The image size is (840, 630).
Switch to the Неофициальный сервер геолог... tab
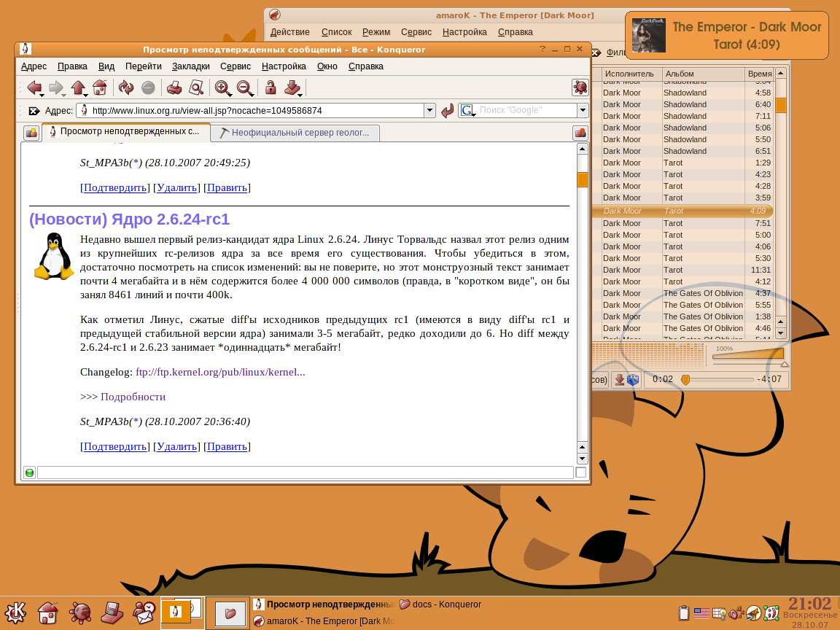(295, 133)
